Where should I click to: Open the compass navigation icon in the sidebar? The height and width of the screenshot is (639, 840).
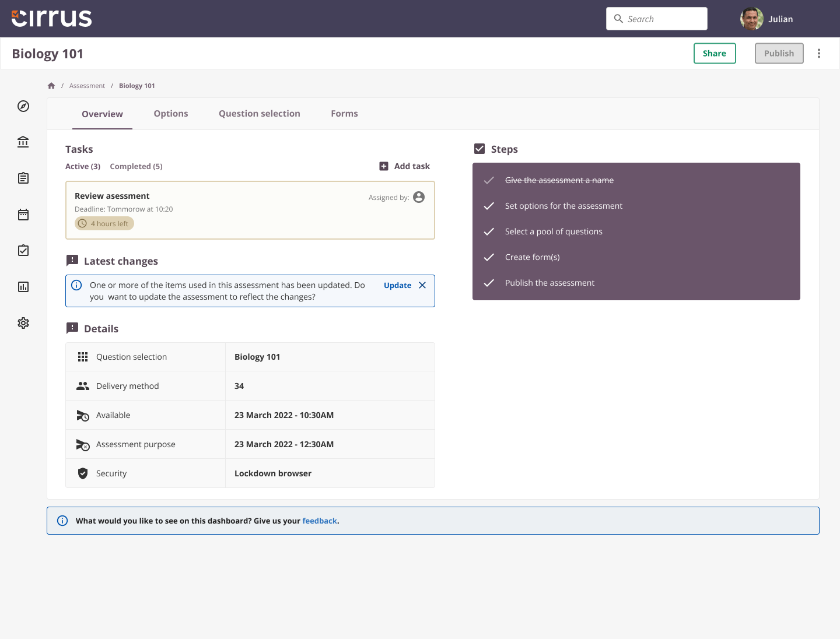tap(23, 107)
